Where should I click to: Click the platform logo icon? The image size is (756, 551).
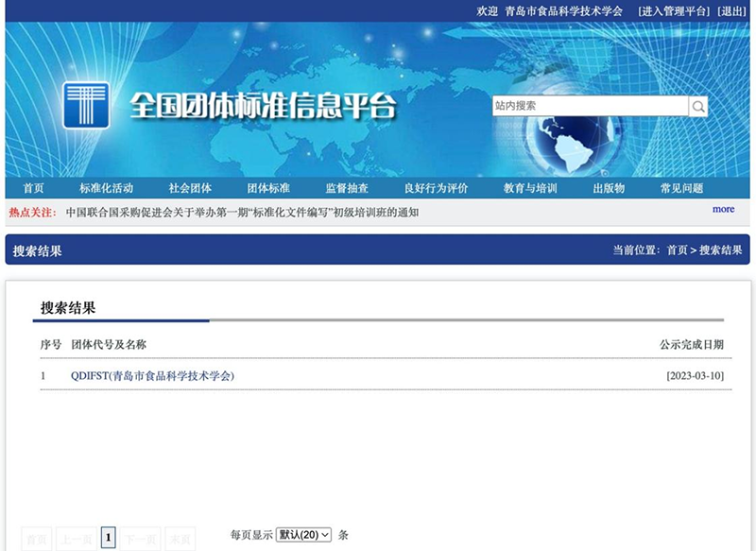point(86,105)
